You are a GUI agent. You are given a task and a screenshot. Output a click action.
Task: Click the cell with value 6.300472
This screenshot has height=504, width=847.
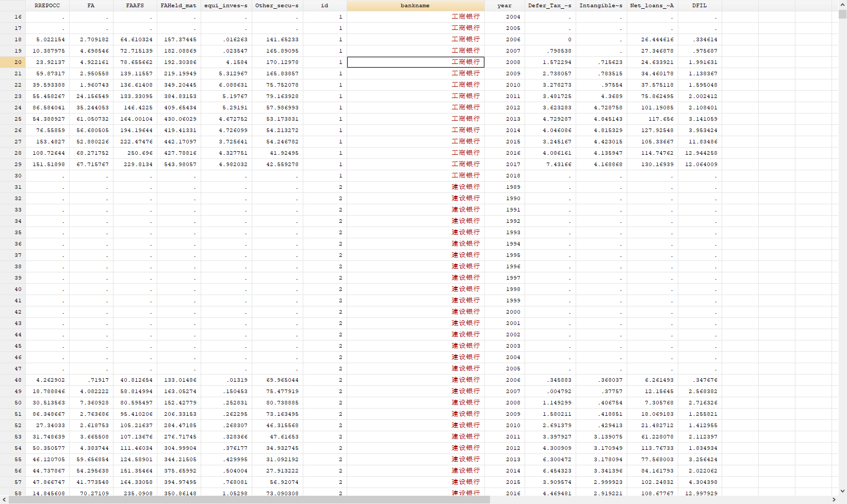click(x=550, y=460)
